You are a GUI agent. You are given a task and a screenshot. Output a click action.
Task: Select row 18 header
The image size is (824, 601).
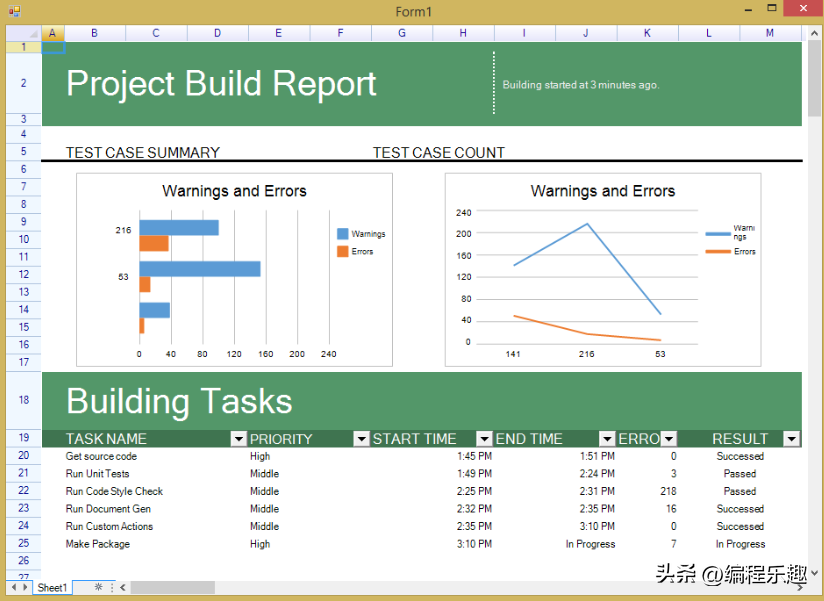[x=24, y=400]
